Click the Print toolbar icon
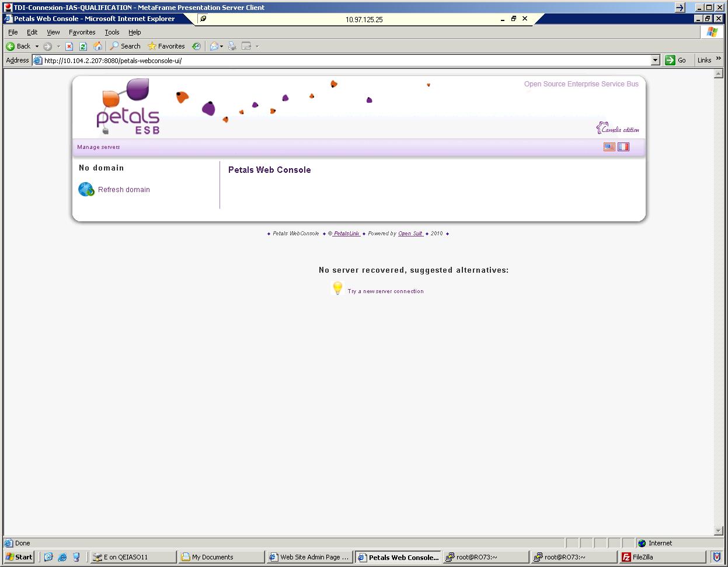 click(232, 46)
